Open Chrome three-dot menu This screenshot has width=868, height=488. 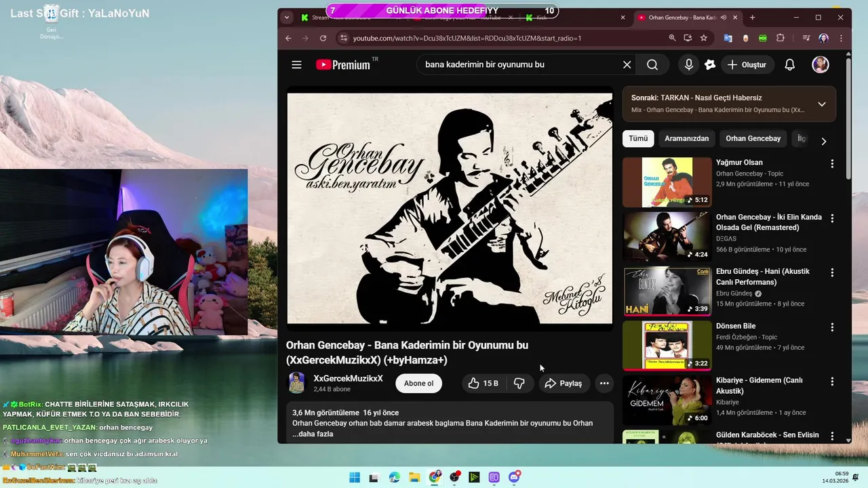point(841,38)
